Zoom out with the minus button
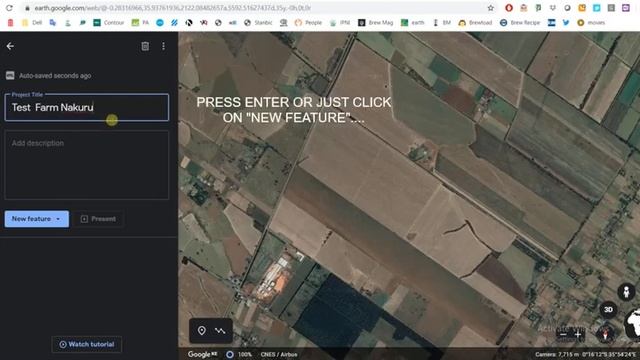 point(563,335)
